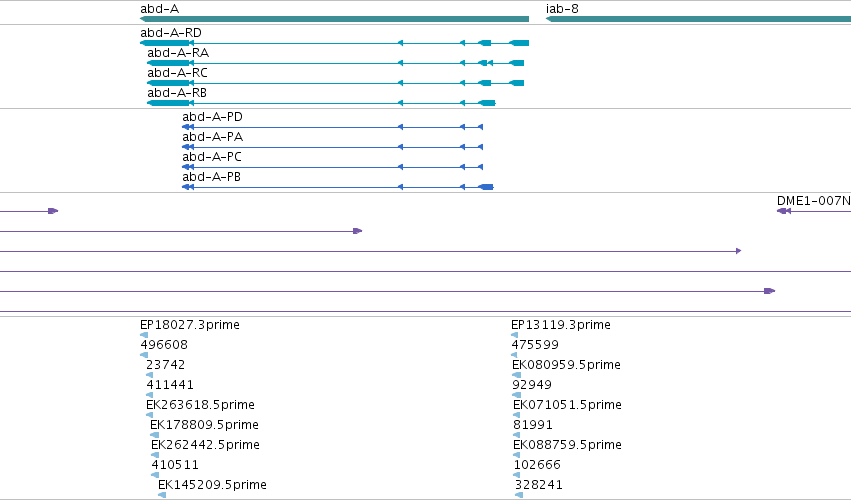Select transcript abd-A-RC label
This screenshot has height=500, width=851.
pyautogui.click(x=177, y=73)
